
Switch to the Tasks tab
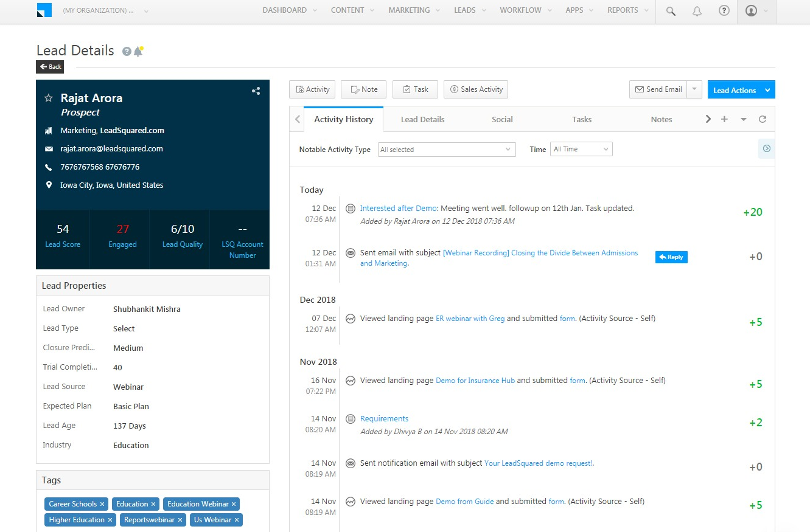tap(582, 120)
